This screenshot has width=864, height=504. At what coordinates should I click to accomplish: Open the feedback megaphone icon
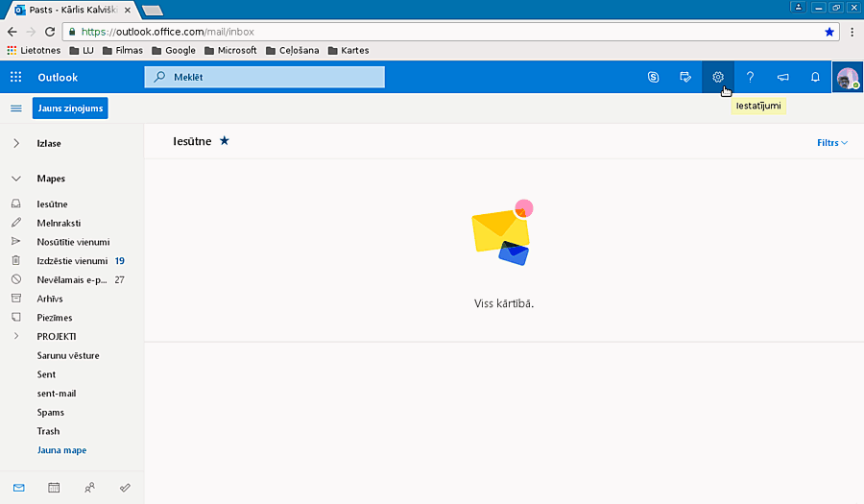coord(782,77)
